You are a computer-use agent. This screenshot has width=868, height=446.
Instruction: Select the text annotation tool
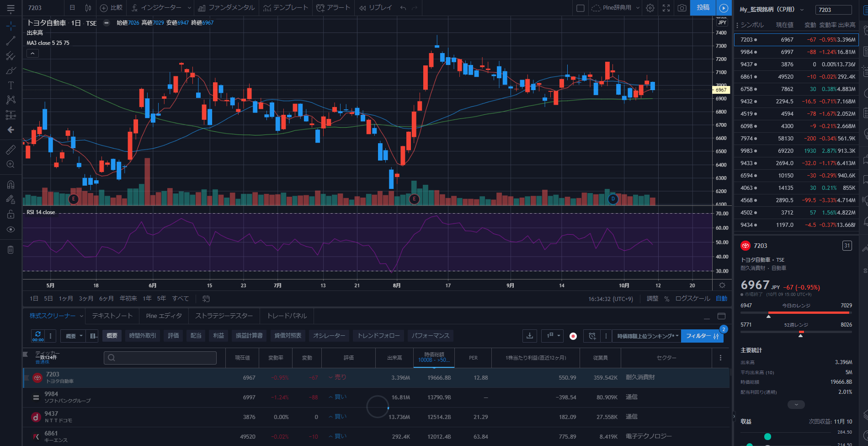(x=11, y=86)
